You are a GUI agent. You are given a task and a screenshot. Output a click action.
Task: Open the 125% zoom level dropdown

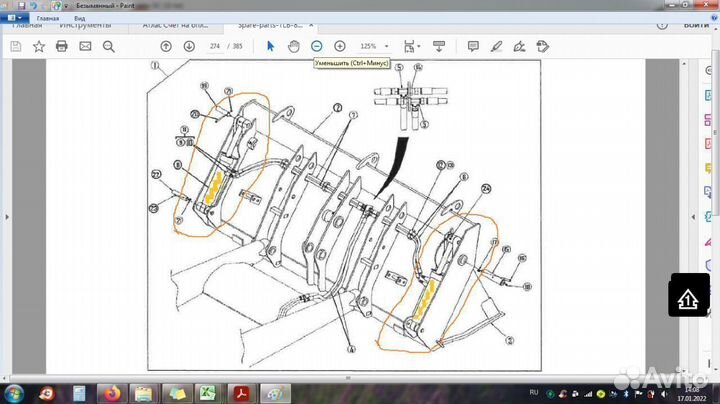[374, 46]
